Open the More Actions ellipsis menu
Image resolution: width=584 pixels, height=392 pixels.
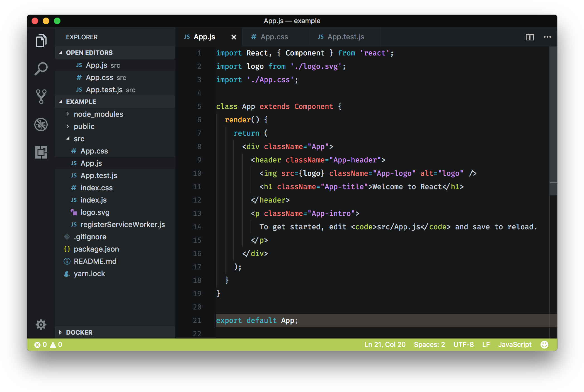point(547,37)
